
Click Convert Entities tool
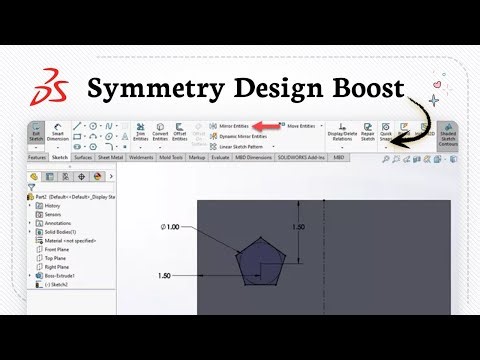pyautogui.click(x=160, y=132)
